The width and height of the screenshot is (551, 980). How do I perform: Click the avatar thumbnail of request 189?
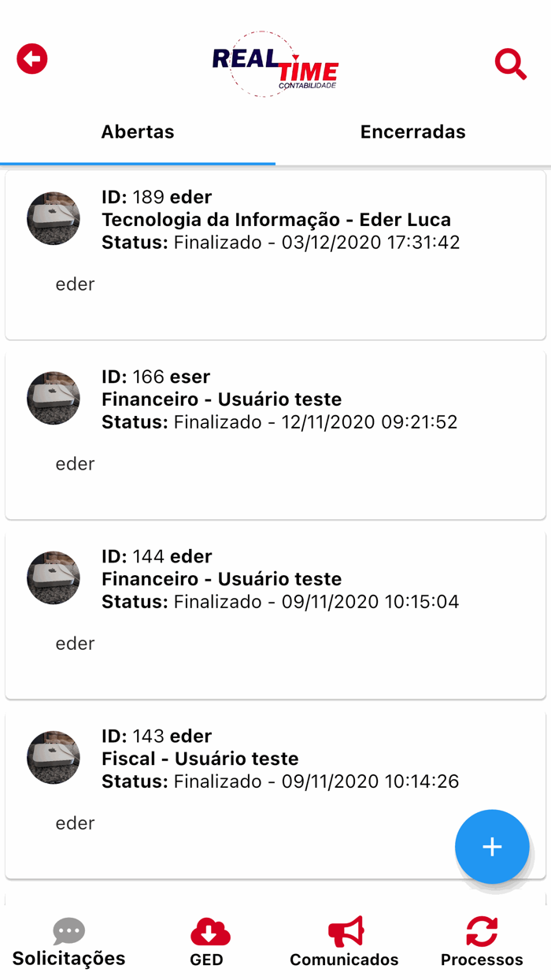(53, 219)
